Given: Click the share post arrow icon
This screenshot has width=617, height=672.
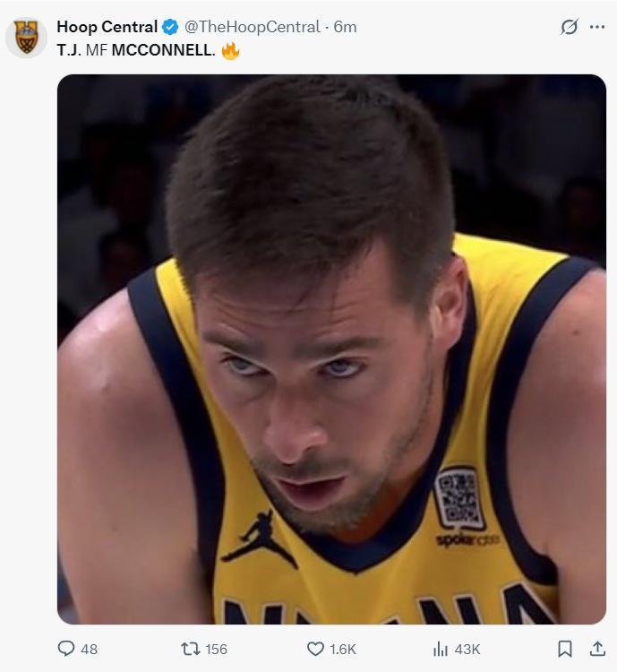Looking at the screenshot, I should pyautogui.click(x=597, y=648).
